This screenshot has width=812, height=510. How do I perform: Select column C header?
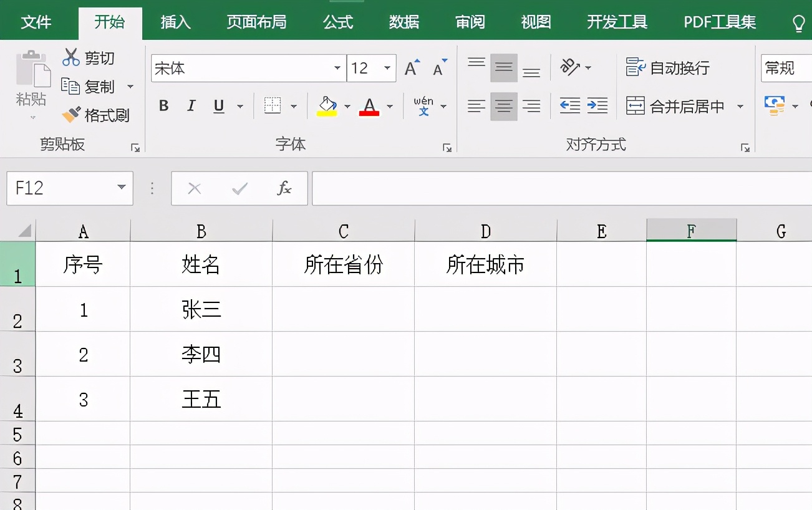[344, 231]
